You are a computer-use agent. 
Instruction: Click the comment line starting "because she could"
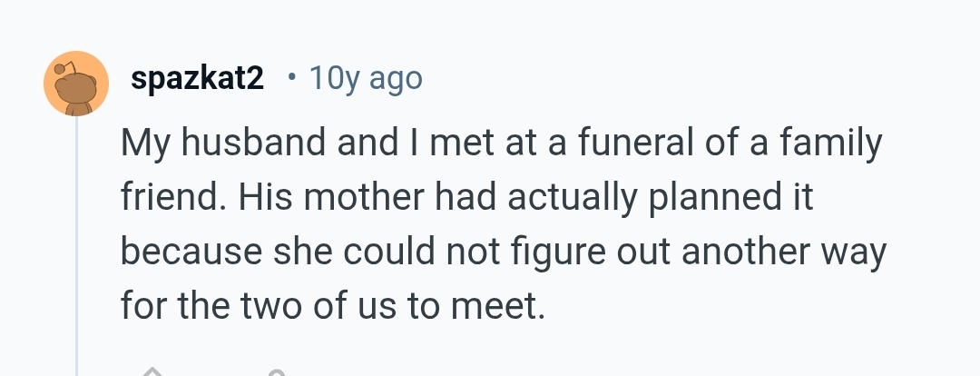(503, 252)
